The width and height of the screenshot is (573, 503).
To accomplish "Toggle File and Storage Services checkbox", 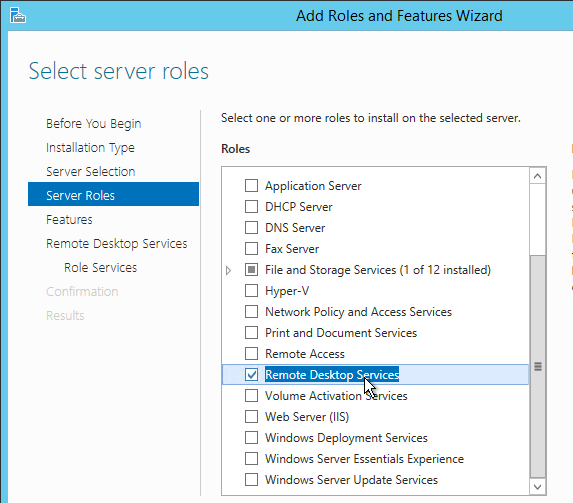I will pos(251,270).
